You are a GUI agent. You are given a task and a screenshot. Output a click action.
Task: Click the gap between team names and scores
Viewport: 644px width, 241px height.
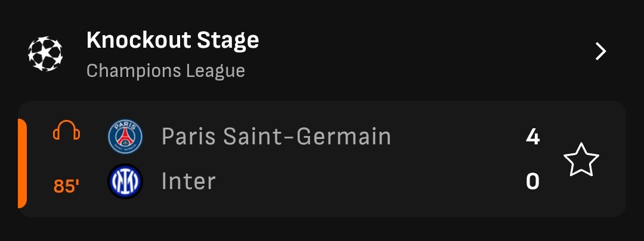point(456,159)
